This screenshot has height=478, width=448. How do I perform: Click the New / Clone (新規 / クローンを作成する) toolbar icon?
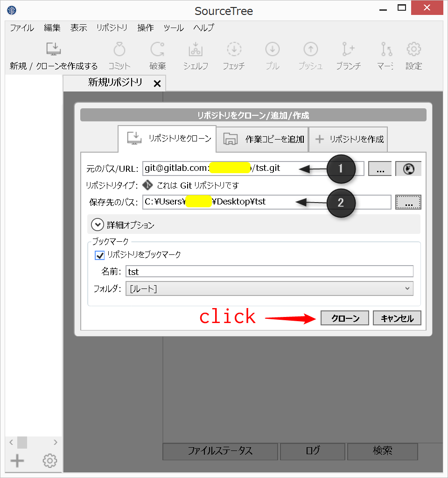tap(54, 49)
